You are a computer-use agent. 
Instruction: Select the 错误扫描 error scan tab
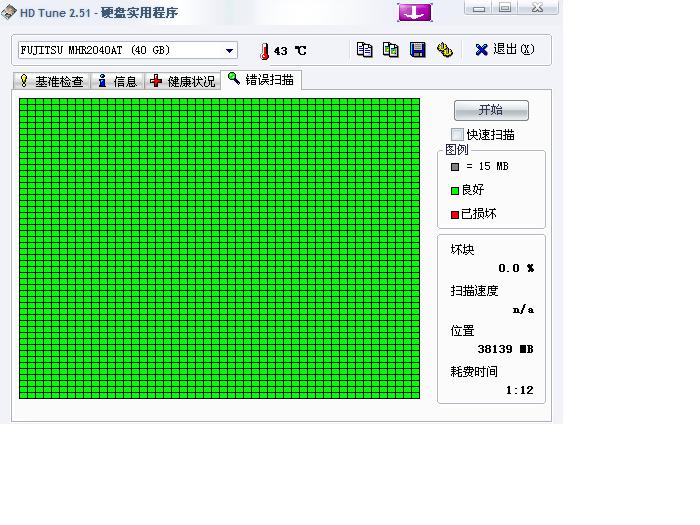pyautogui.click(x=261, y=80)
